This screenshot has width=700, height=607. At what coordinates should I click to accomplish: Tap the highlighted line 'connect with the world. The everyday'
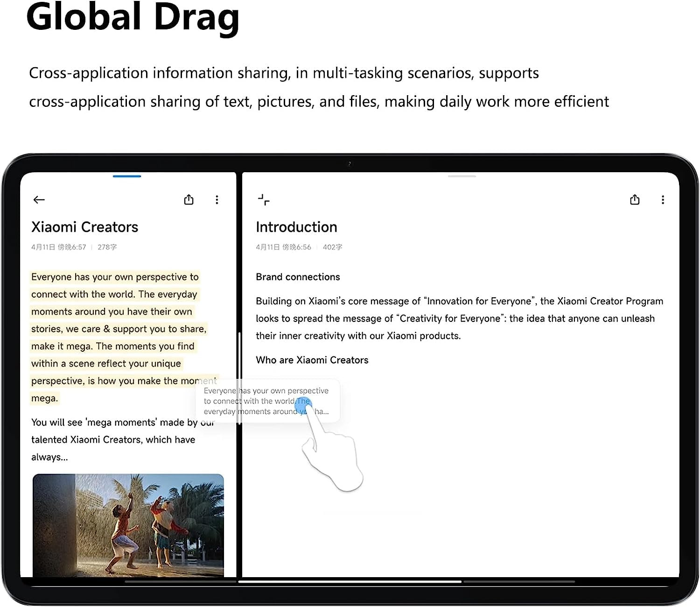[114, 294]
